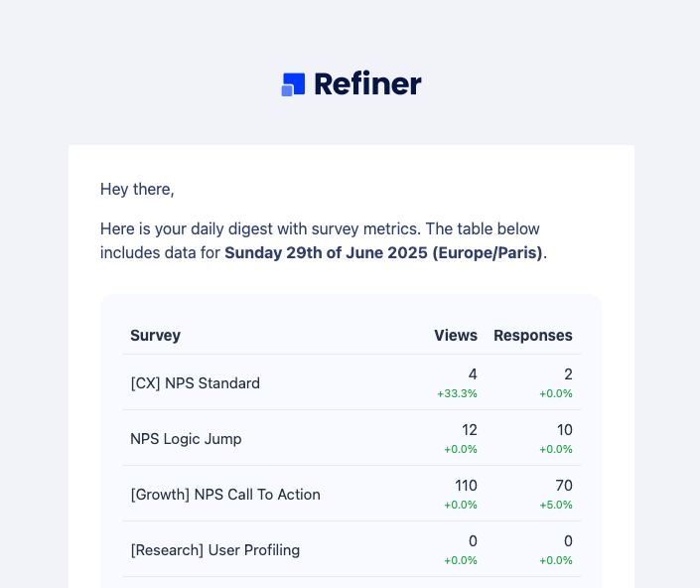Viewport: 700px width, 588px height.
Task: Click the Refiner wordmark text
Action: (x=367, y=84)
